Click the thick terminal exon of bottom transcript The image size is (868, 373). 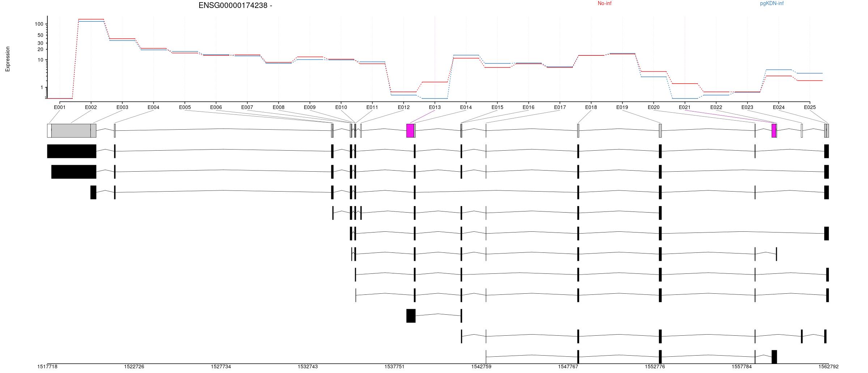click(774, 357)
